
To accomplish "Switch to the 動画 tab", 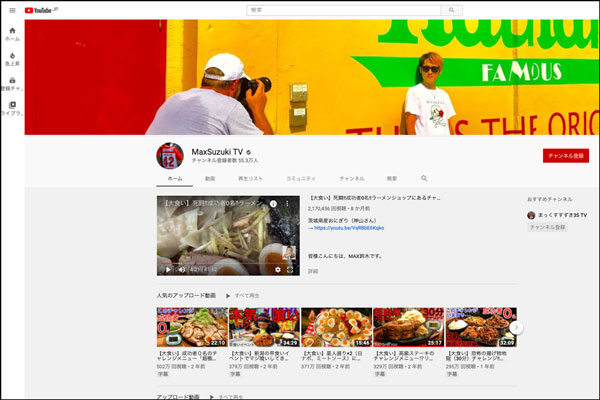I will click(210, 178).
